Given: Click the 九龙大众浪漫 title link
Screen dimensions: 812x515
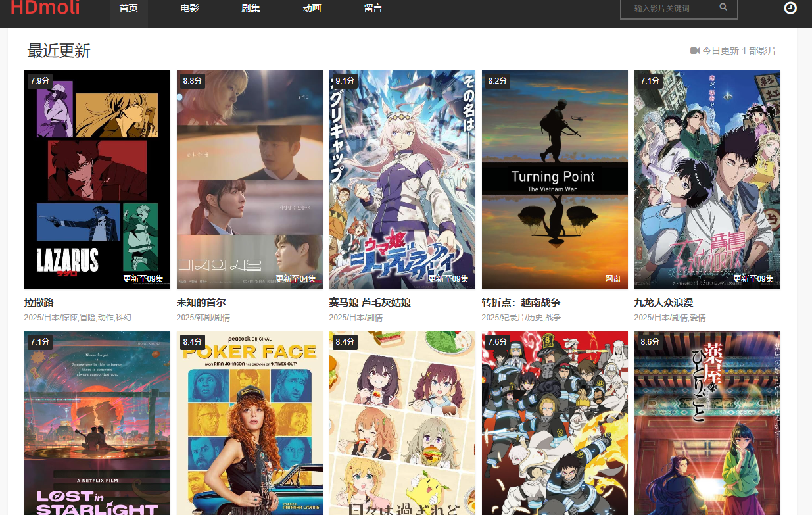Looking at the screenshot, I should (x=663, y=303).
